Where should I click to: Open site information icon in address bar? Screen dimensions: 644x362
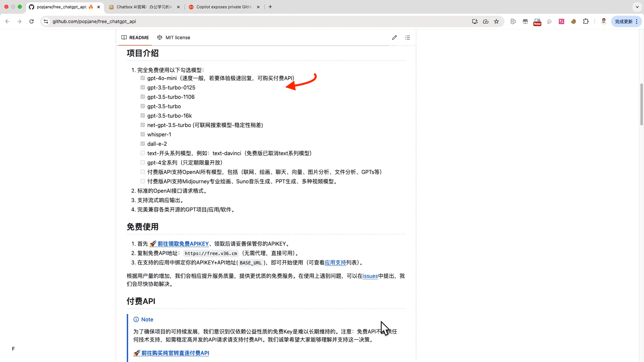coord(46,21)
